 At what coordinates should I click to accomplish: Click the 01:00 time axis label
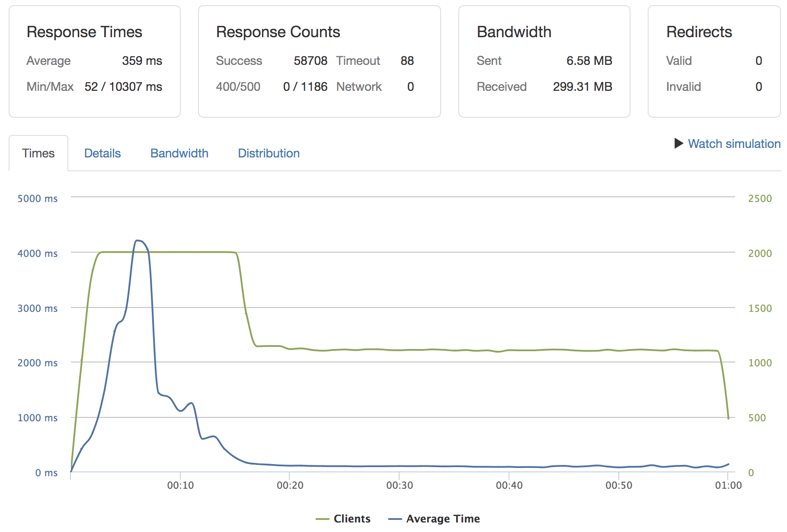point(728,485)
